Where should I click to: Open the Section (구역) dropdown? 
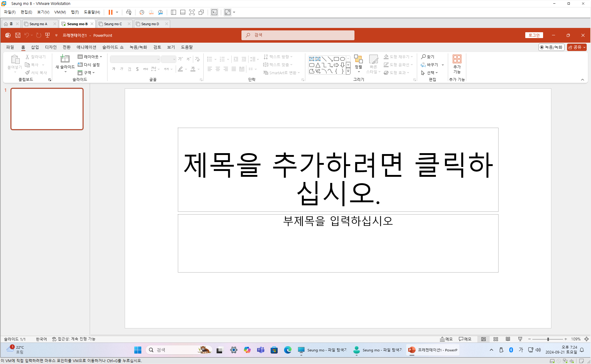click(x=86, y=73)
